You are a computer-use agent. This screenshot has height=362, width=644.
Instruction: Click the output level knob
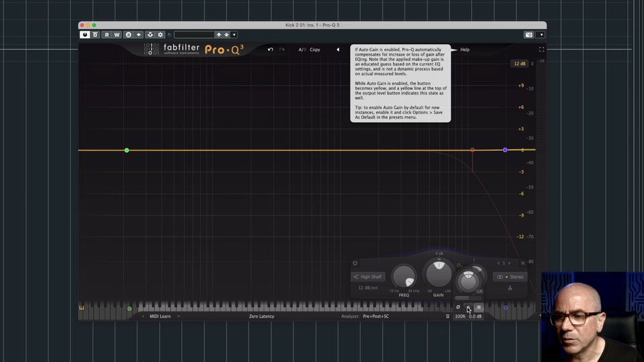click(468, 281)
